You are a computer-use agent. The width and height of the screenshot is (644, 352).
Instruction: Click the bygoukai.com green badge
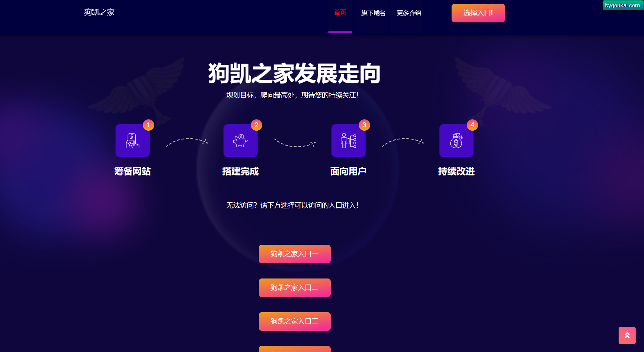click(623, 5)
